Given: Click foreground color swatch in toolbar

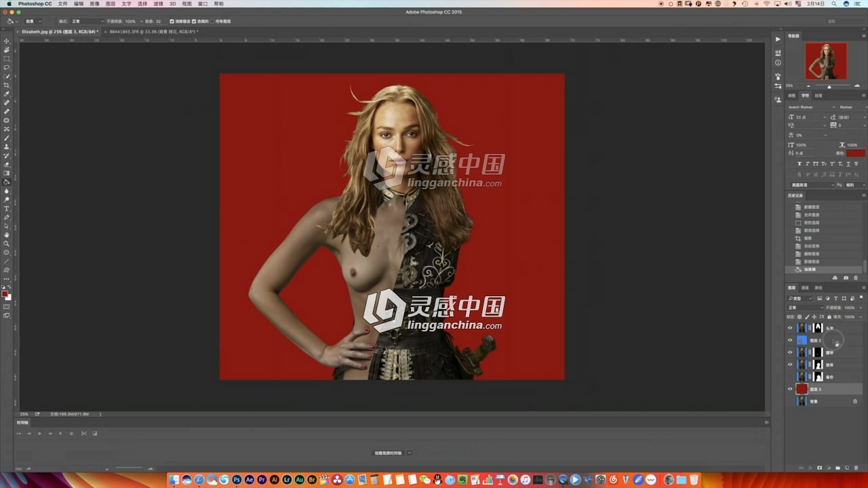Looking at the screenshot, I should point(5,293).
